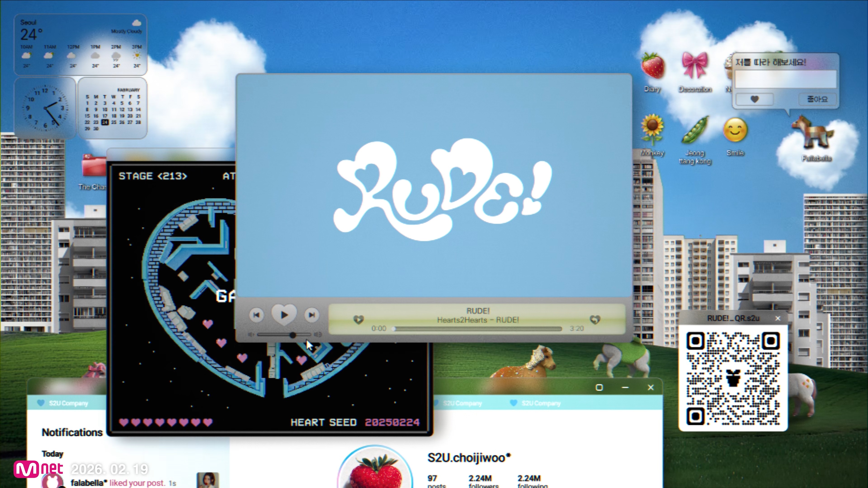Skip to previous track in player
The width and height of the screenshot is (868, 488).
(256, 315)
